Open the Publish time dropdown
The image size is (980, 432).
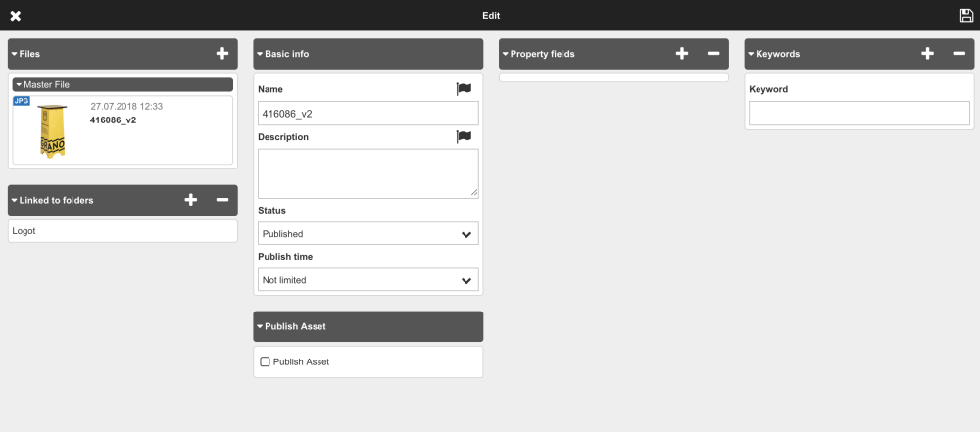(x=368, y=280)
